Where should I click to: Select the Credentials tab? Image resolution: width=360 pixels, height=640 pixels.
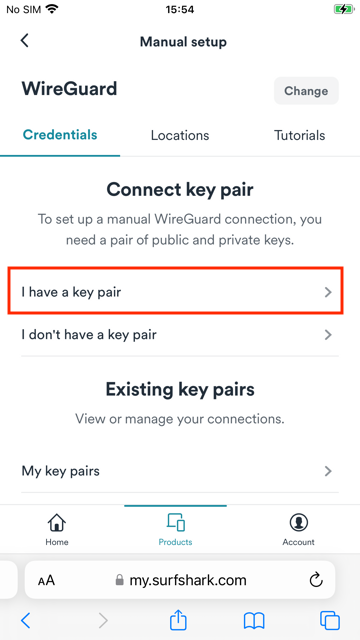point(60,135)
